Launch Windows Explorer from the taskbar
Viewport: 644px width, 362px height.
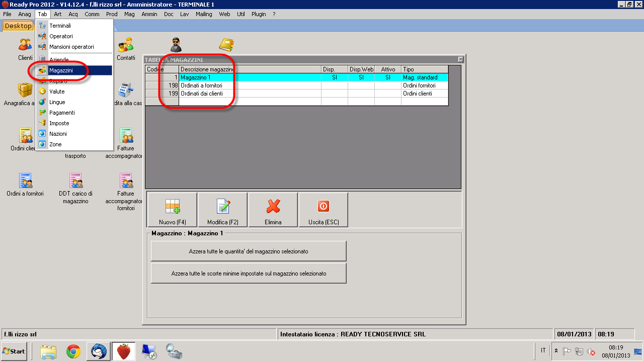click(48, 351)
